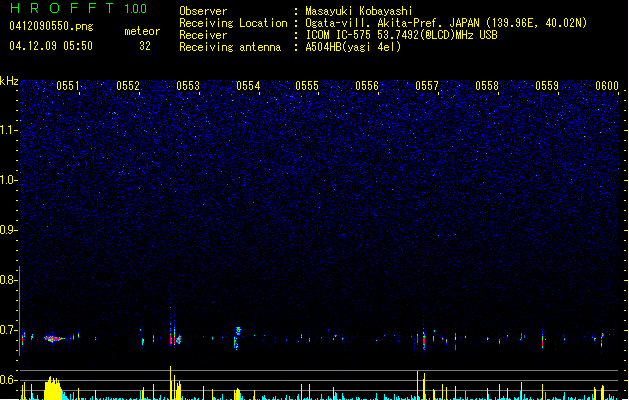This screenshot has width=629, height=400.
Task: Click the 0551 time marker
Action: pos(68,86)
